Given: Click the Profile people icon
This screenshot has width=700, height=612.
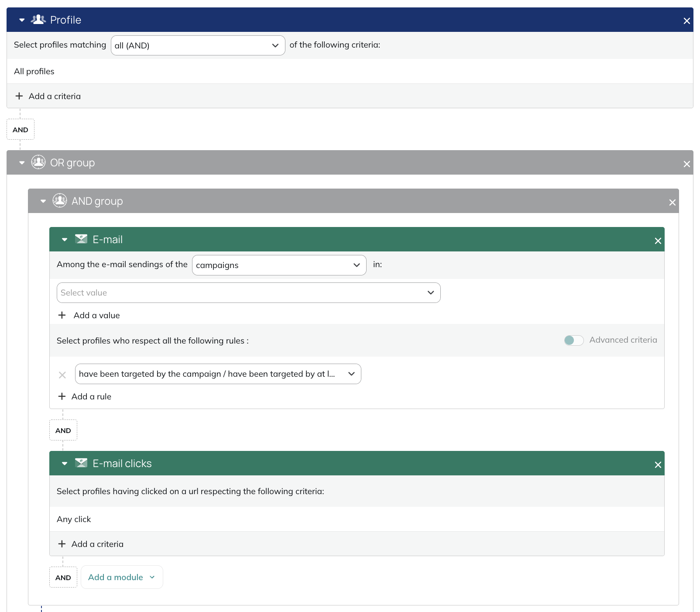Looking at the screenshot, I should pyautogui.click(x=38, y=19).
